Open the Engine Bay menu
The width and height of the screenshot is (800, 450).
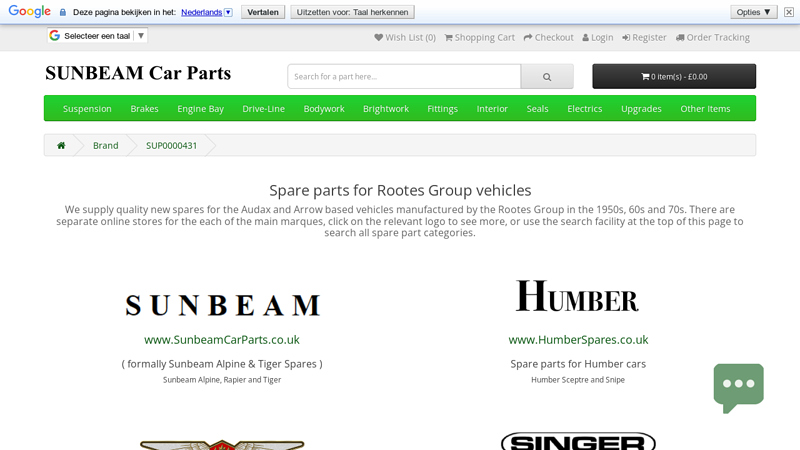(x=201, y=109)
